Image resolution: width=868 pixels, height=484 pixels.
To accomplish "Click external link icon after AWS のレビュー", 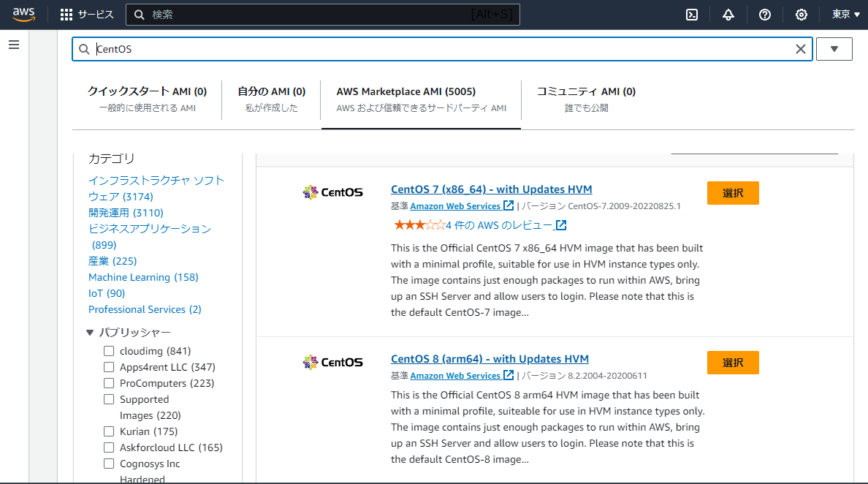I will point(561,225).
